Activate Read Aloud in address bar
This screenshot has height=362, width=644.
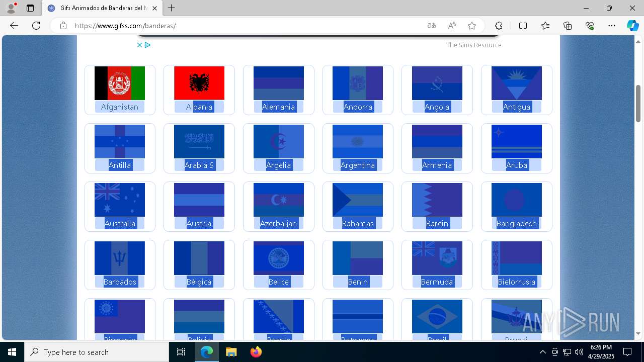click(452, 26)
